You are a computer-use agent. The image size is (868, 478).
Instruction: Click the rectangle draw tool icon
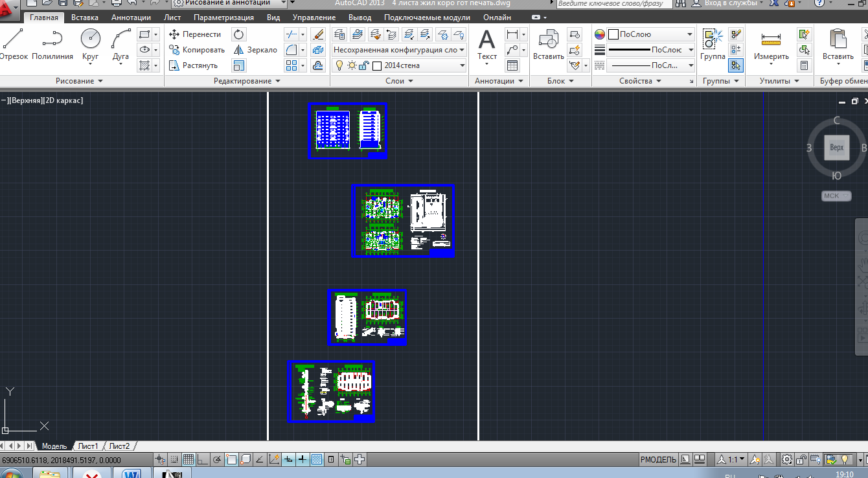145,34
